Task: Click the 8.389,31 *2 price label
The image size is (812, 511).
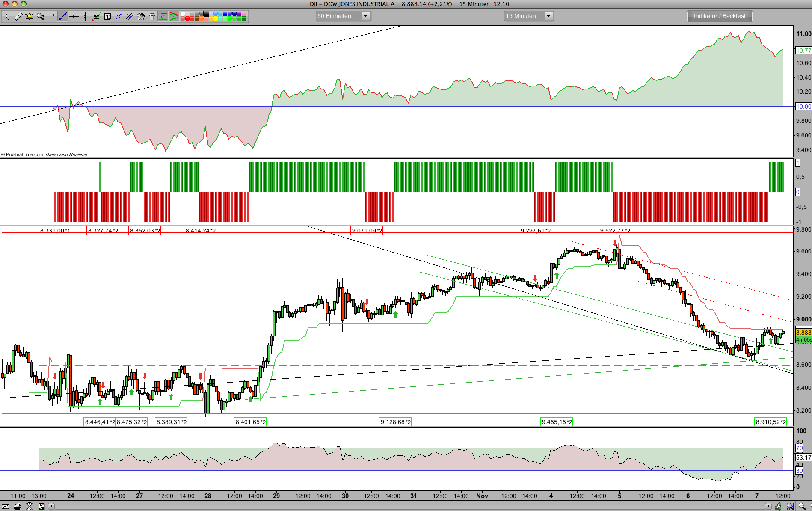Action: (x=171, y=422)
